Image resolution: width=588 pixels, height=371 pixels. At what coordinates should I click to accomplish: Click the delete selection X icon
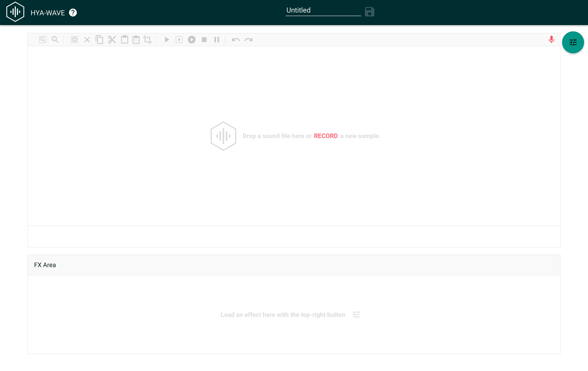(x=87, y=40)
